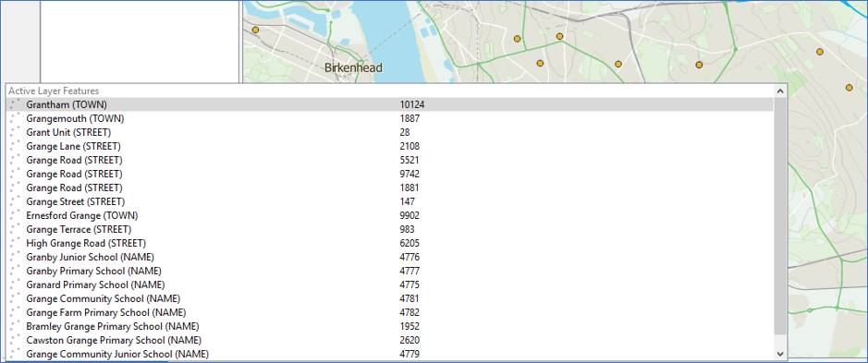Select Grange Road row with value 1881

[390, 188]
